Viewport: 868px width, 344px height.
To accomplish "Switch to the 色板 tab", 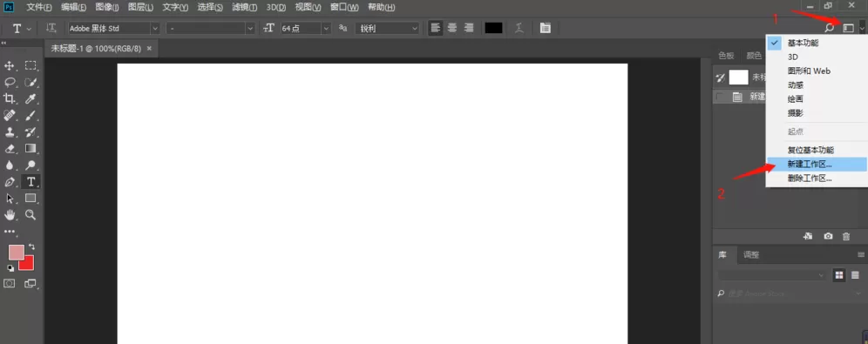I will click(x=726, y=56).
